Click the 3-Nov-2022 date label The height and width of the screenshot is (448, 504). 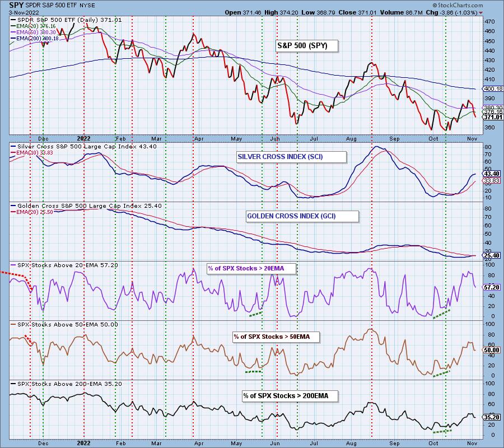(24, 12)
